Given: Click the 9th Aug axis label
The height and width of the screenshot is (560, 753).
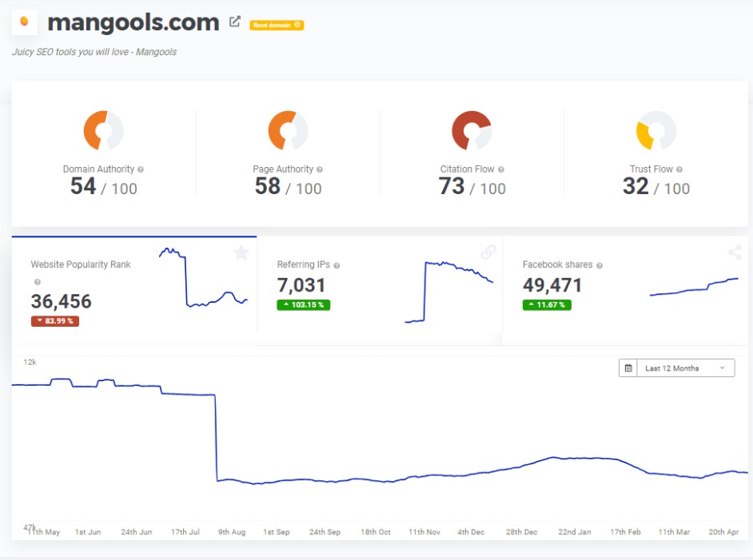Looking at the screenshot, I should [232, 532].
